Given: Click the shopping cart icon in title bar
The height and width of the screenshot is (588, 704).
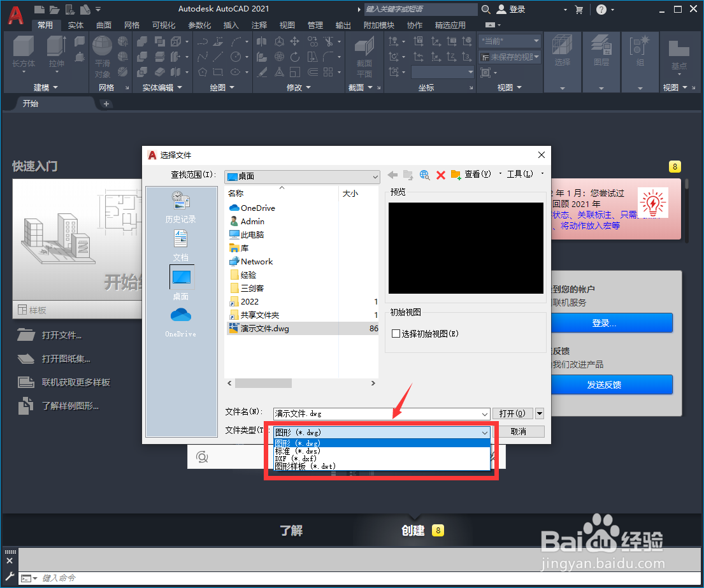Looking at the screenshot, I should pos(579,10).
